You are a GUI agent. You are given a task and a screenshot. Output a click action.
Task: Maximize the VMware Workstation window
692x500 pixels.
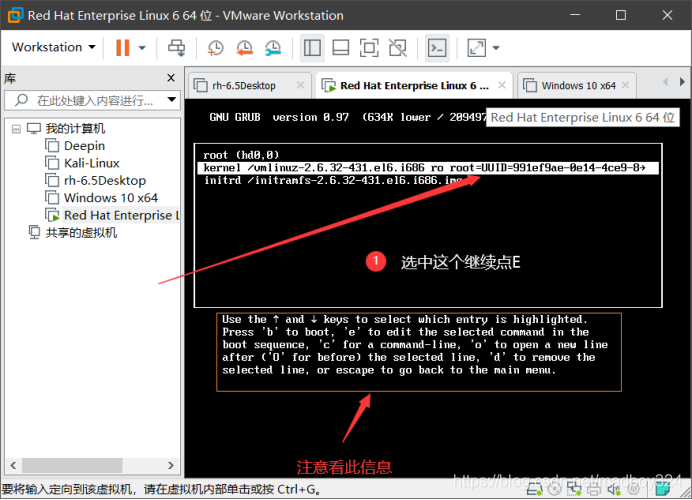coord(621,15)
